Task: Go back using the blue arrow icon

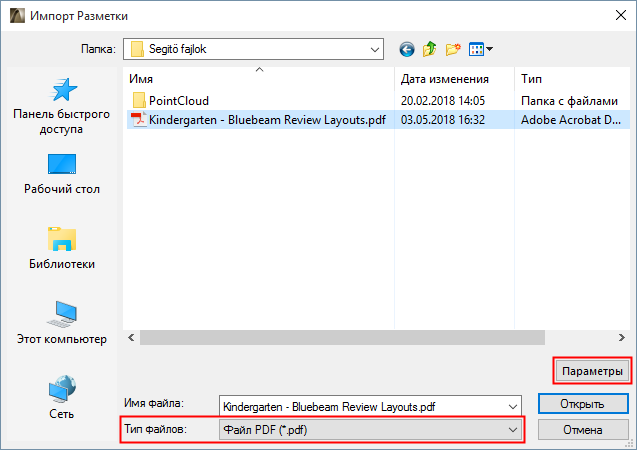Action: point(407,50)
